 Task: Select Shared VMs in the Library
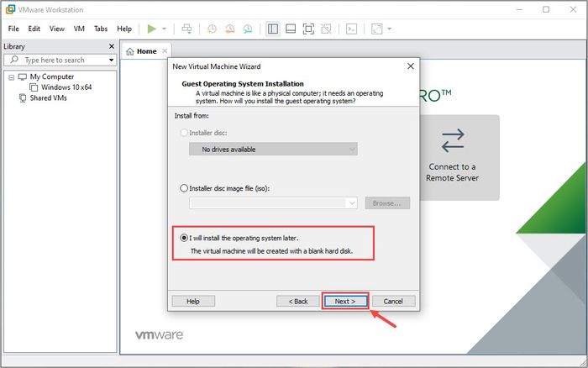(x=48, y=98)
